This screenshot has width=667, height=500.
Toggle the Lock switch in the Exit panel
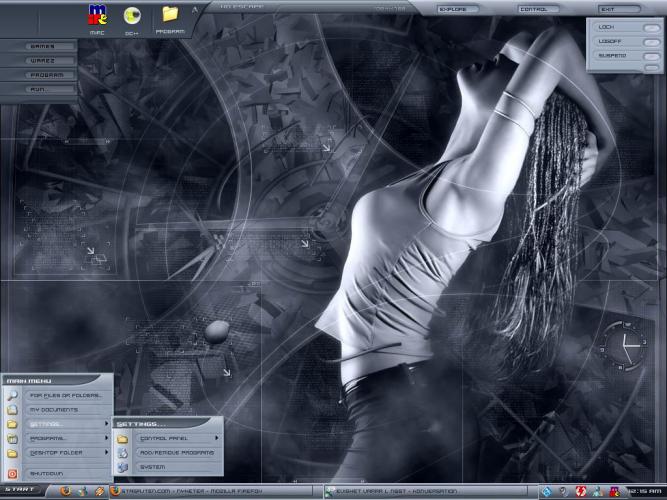(651, 27)
